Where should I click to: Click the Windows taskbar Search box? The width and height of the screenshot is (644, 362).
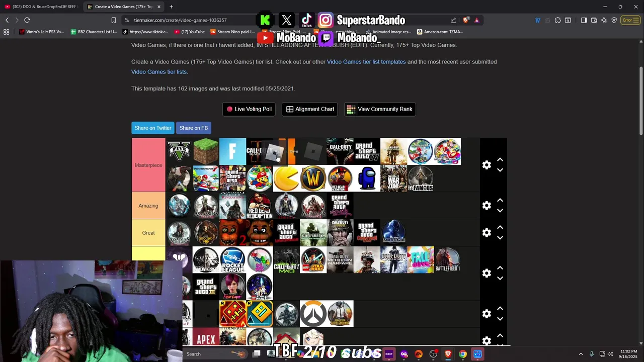pyautogui.click(x=214, y=354)
